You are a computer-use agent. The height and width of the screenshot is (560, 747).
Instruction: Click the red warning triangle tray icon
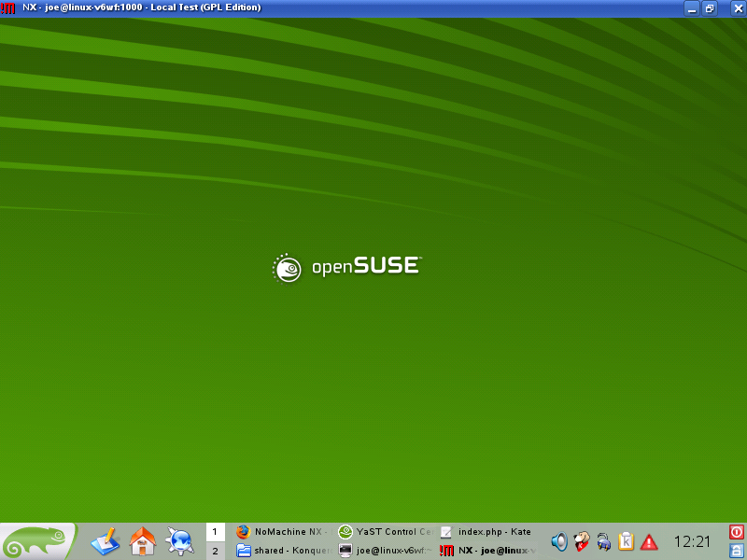649,542
